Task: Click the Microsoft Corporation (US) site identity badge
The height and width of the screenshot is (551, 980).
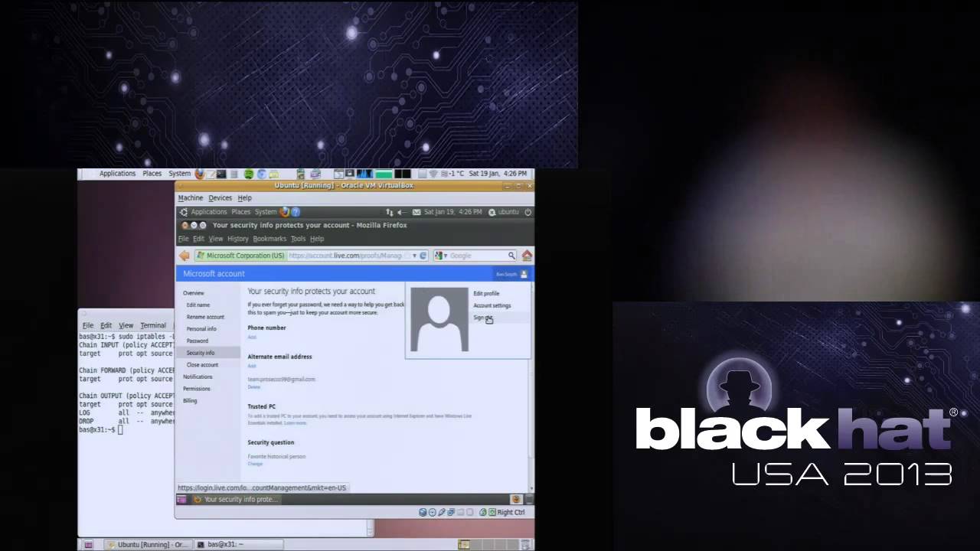Action: pos(240,256)
